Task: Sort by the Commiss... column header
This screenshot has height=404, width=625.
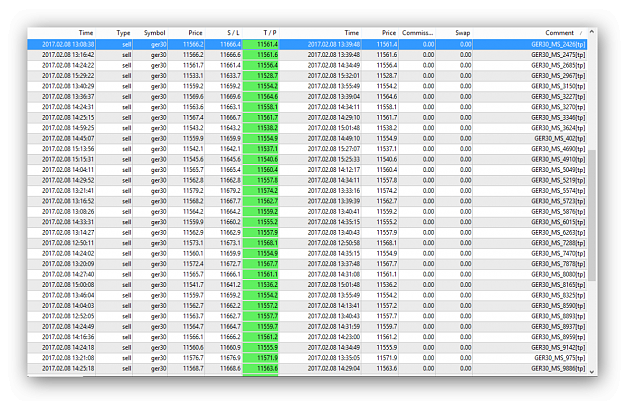Action: 417,33
